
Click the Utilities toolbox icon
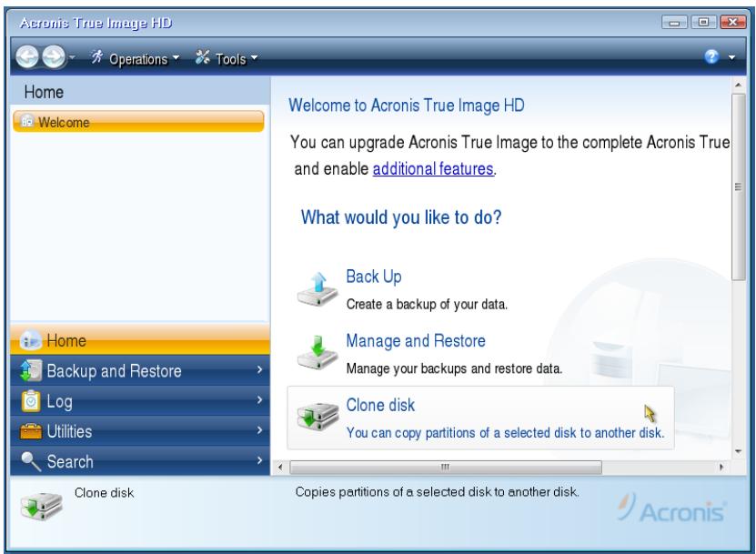click(31, 431)
